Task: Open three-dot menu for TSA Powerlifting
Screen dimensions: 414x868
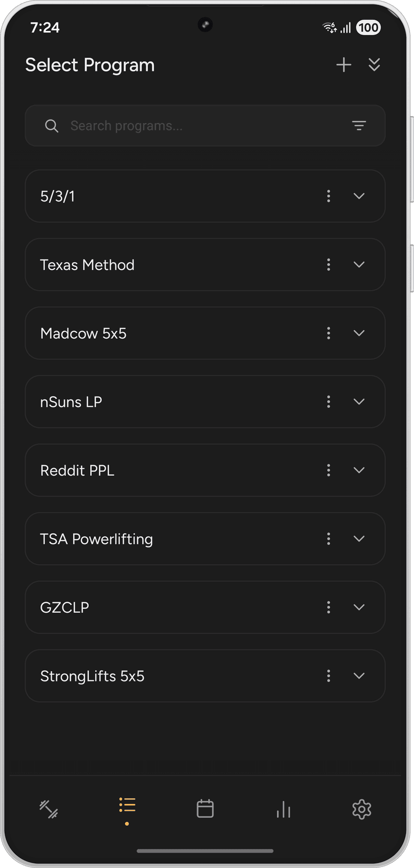Action: [328, 539]
